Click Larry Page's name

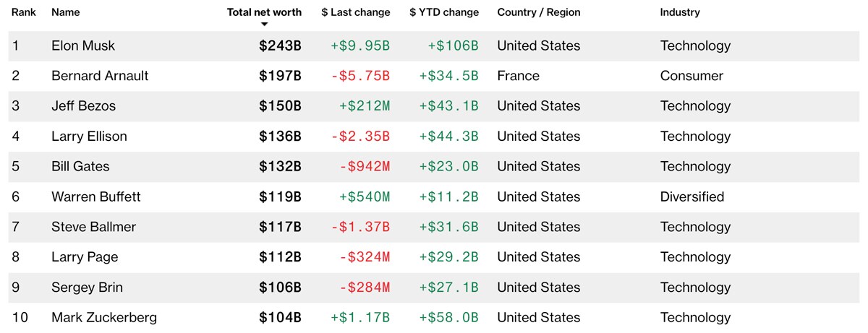coord(85,257)
